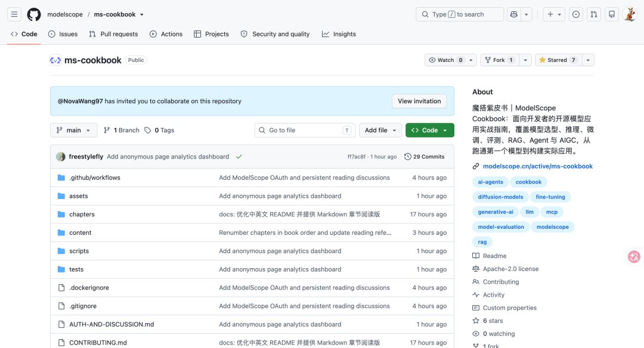Screen dimensions: 644x348
Task: Open user avatar profile menu
Action: coord(630,14)
